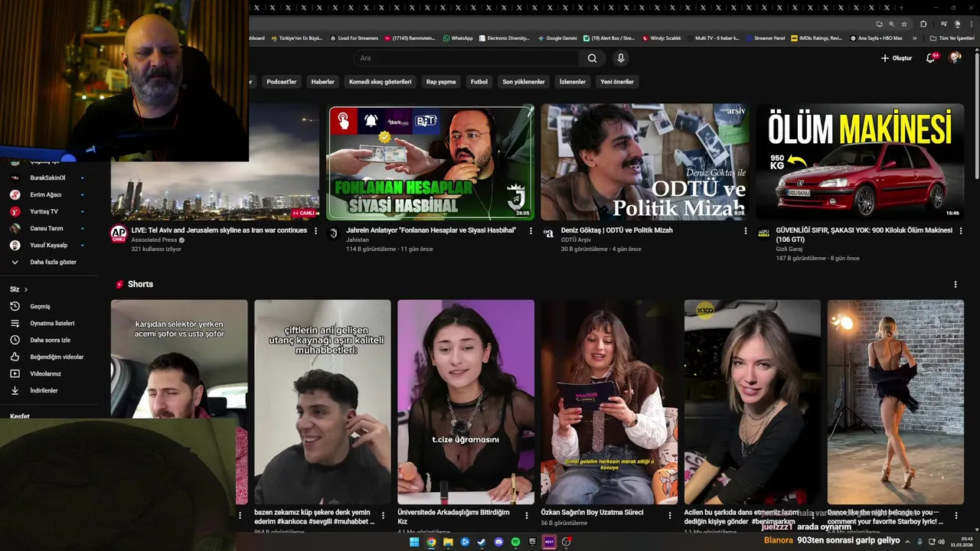Select the Son yüklenenler chip
The image size is (980, 551).
point(523,82)
